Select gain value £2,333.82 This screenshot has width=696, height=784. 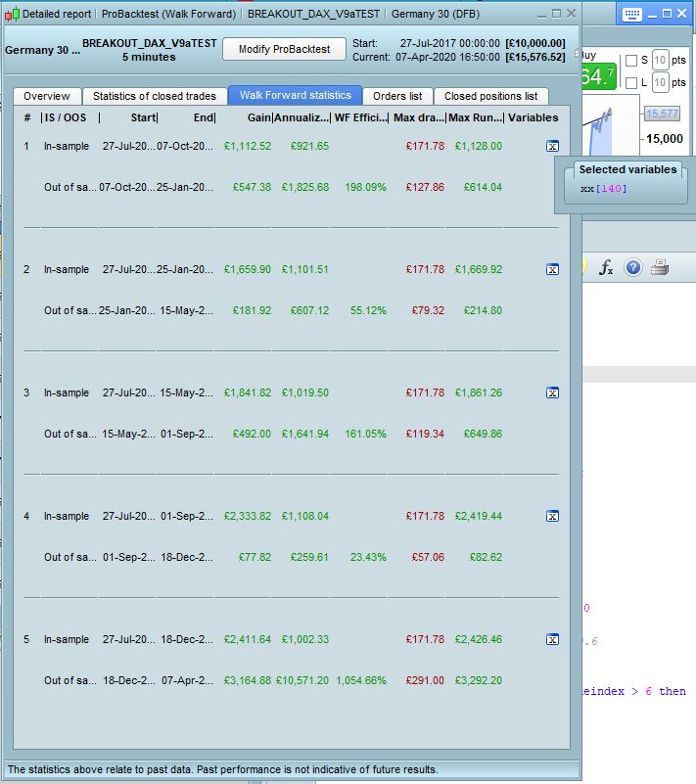[247, 516]
